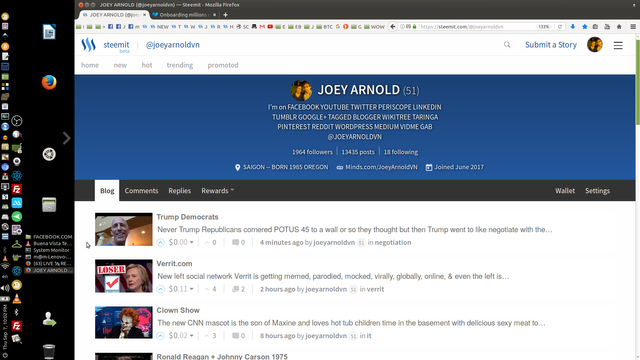Image resolution: width=640 pixels, height=360 pixels.
Task: Switch to the Blog tab
Action: [107, 191]
